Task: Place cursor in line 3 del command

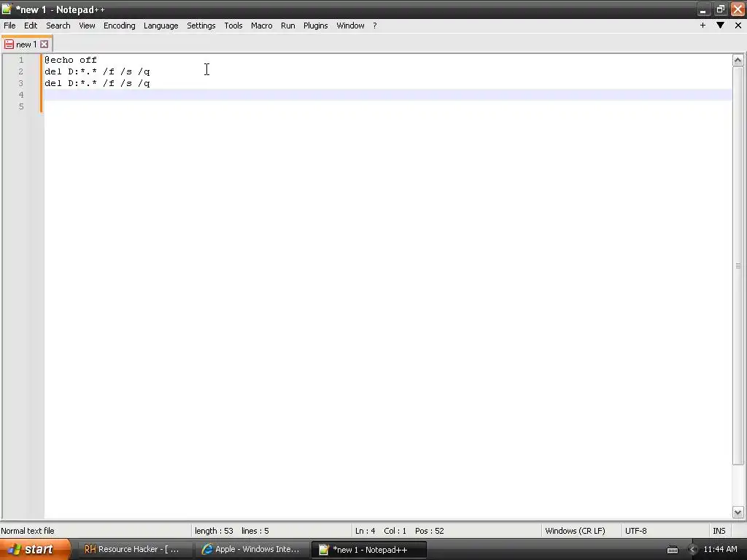Action: pyautogui.click(x=97, y=83)
